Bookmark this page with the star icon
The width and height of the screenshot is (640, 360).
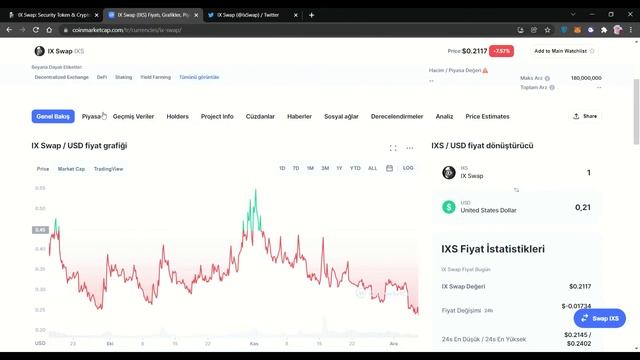[547, 30]
